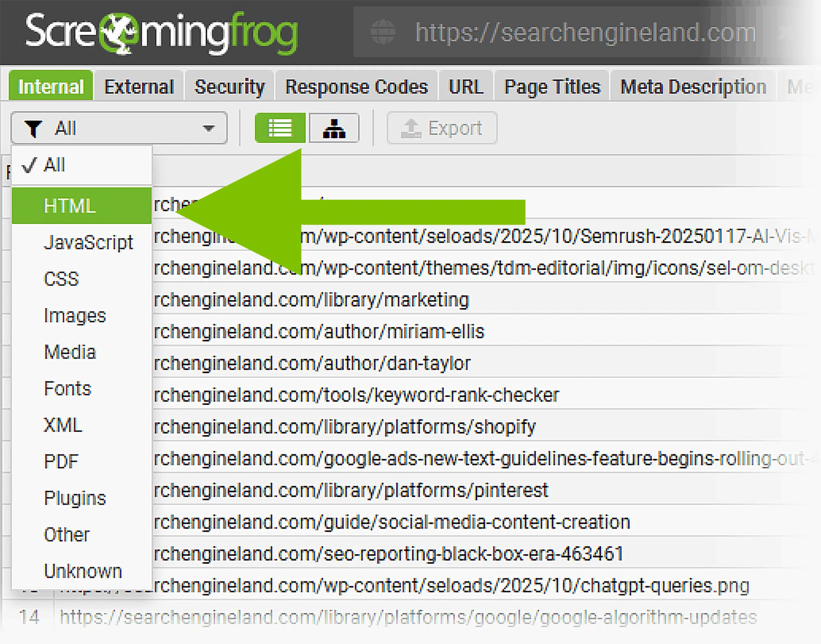821x644 pixels.
Task: Filter by Fonts
Action: click(x=82, y=389)
